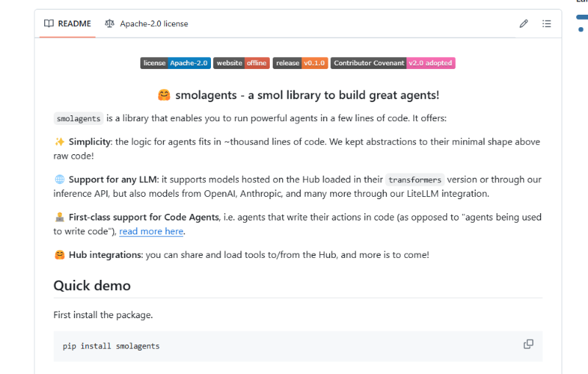Open the Contributor Covenant v2.0 adopted badge

point(393,63)
